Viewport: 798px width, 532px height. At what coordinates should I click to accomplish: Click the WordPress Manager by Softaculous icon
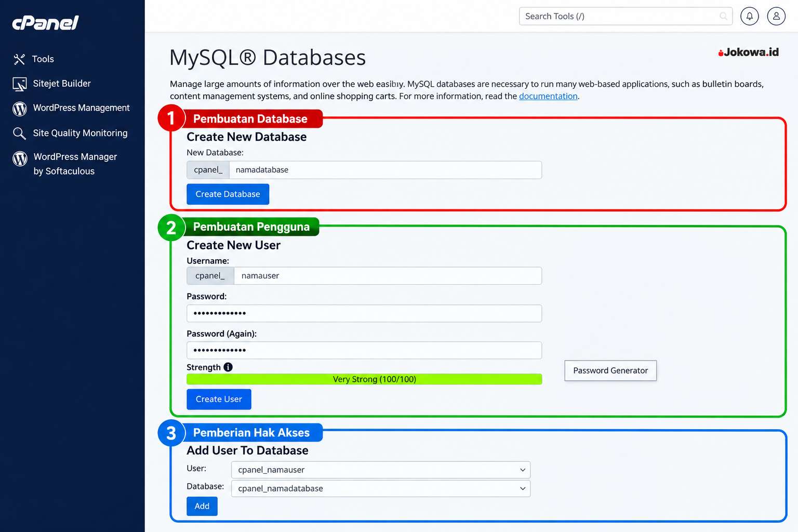20,158
